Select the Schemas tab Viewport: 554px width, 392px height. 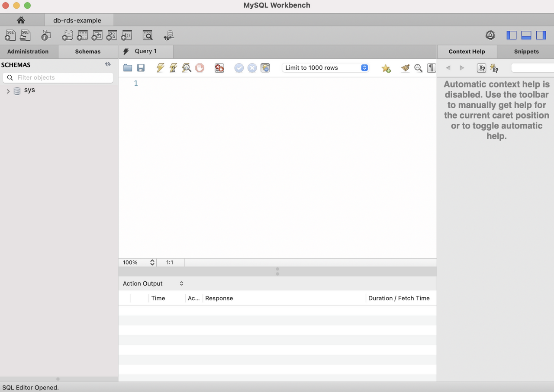[x=88, y=51]
